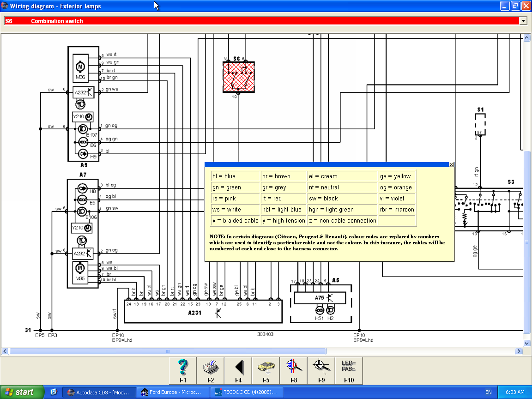Screen dimensions: 532x399
Task: Click the F9 component magnifier button
Action: click(321, 370)
